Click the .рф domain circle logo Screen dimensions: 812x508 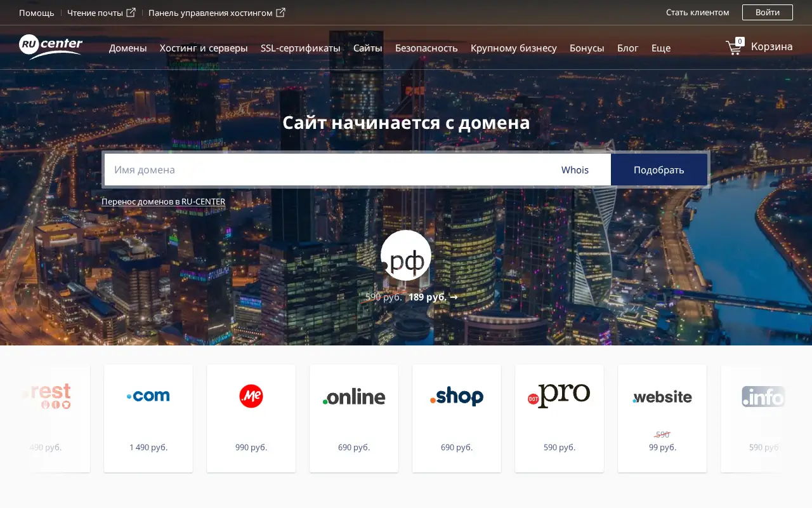tap(406, 255)
